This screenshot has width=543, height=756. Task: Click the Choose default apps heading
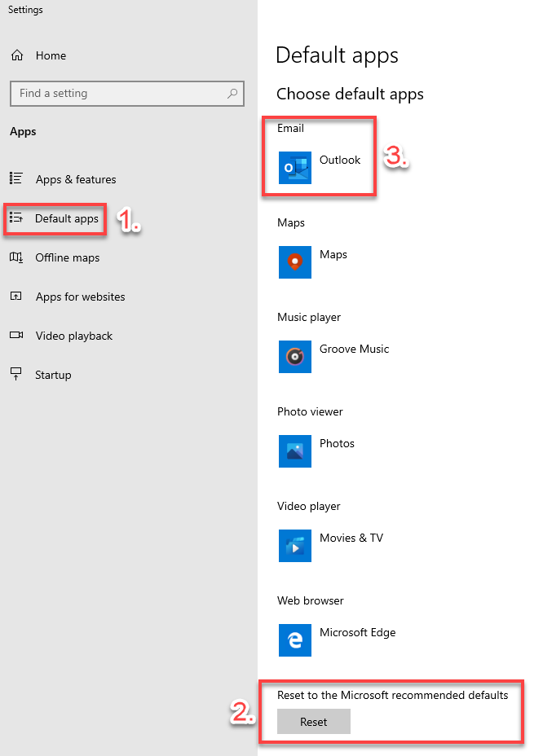350,94
